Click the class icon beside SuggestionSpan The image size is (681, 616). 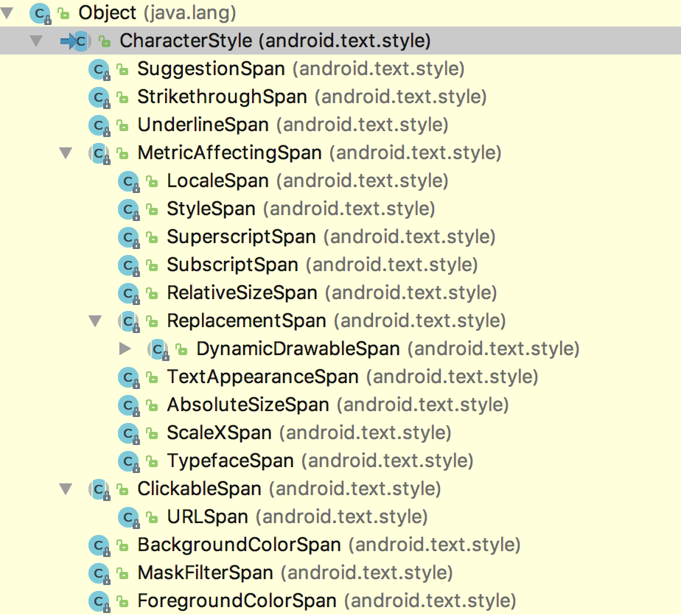(x=99, y=69)
